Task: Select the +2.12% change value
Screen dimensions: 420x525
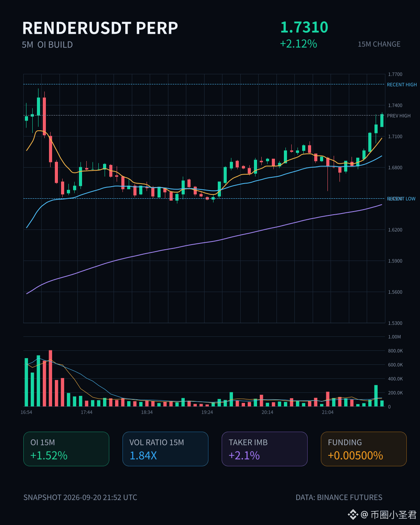Action: [298, 44]
